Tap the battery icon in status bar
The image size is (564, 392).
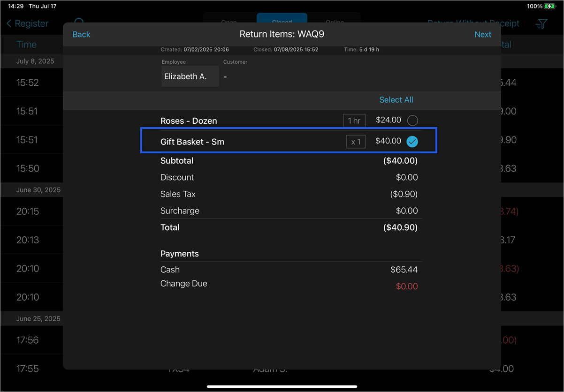click(550, 6)
